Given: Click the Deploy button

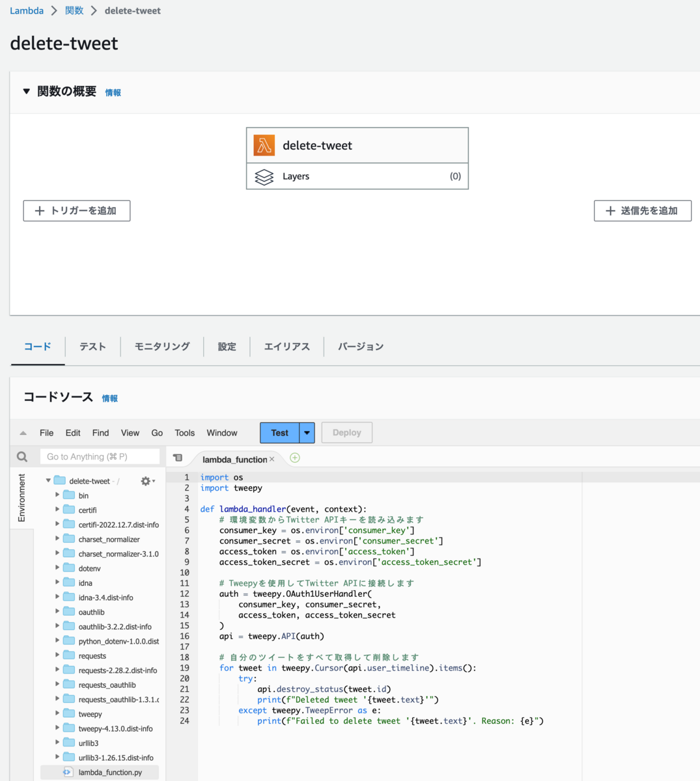Looking at the screenshot, I should click(347, 433).
